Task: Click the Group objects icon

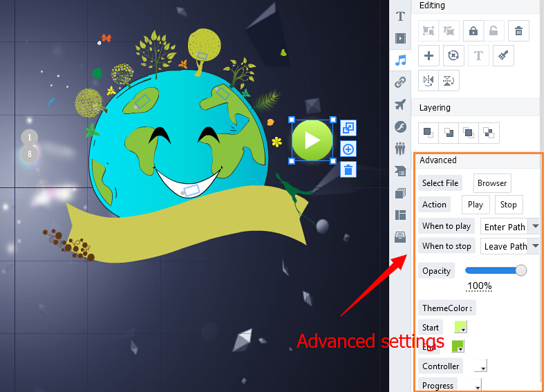Action: [429, 30]
